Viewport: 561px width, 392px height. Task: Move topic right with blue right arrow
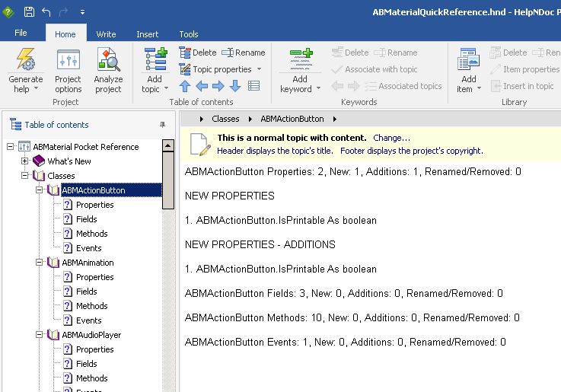point(218,86)
